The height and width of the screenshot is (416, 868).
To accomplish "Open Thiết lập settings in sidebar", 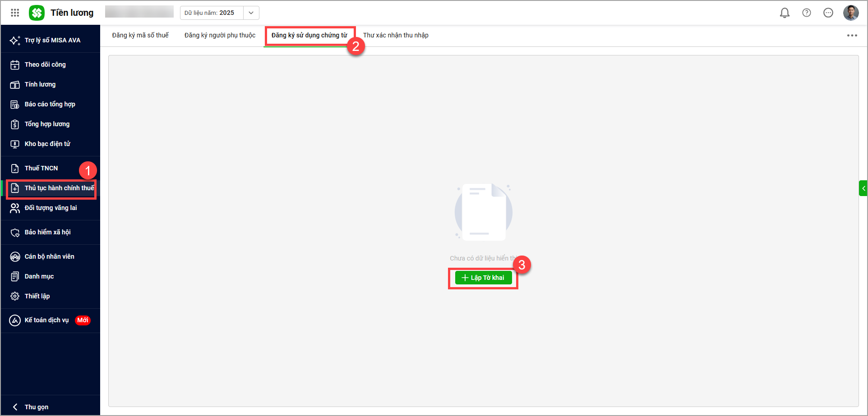I will tap(37, 296).
